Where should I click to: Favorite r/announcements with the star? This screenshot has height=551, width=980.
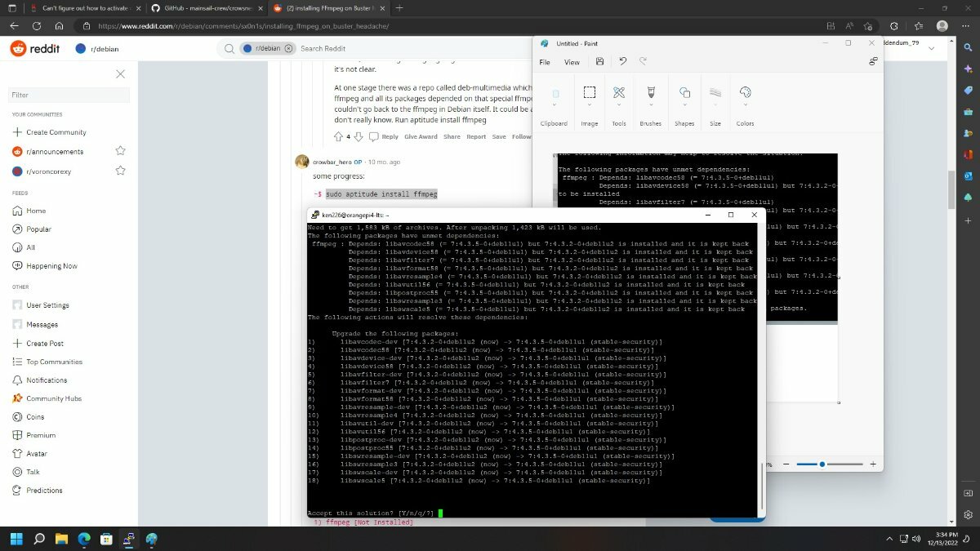click(x=120, y=151)
